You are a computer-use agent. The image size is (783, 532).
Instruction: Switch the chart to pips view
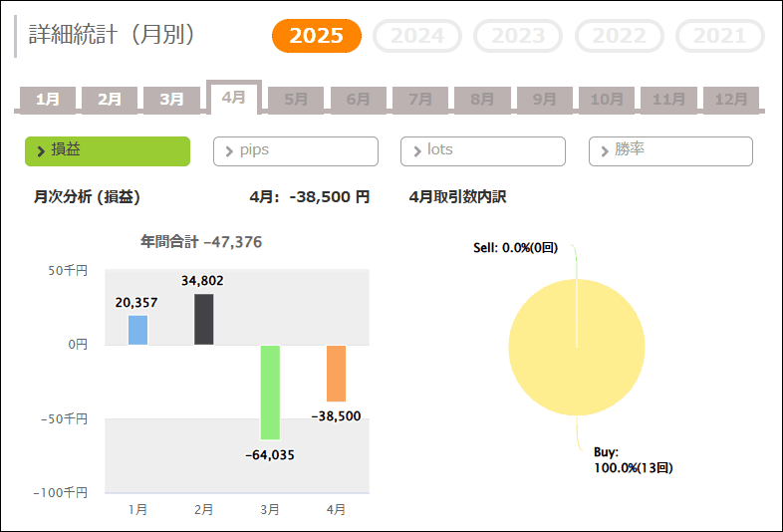[296, 150]
